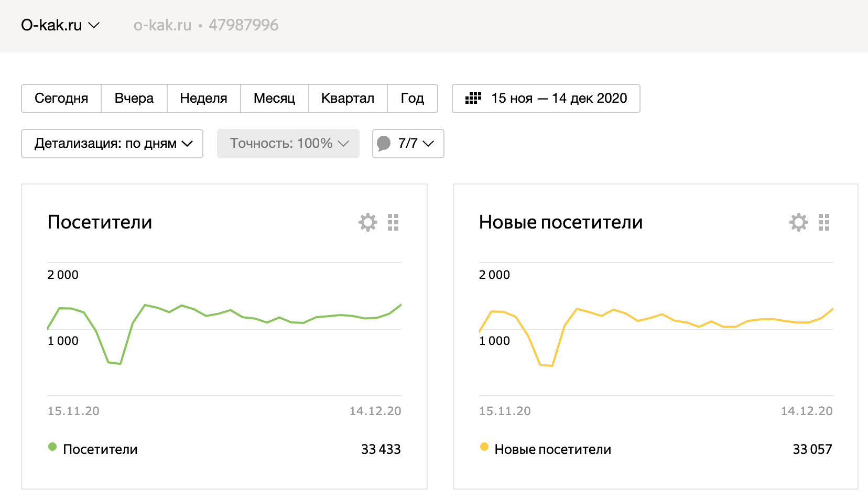Click the annotations speech bubble icon
868x499 pixels.
[384, 143]
